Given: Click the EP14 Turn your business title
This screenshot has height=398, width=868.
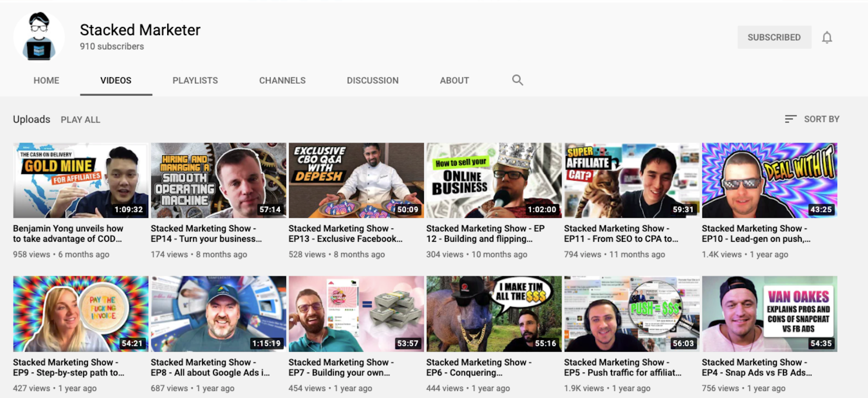Looking at the screenshot, I should (206, 233).
